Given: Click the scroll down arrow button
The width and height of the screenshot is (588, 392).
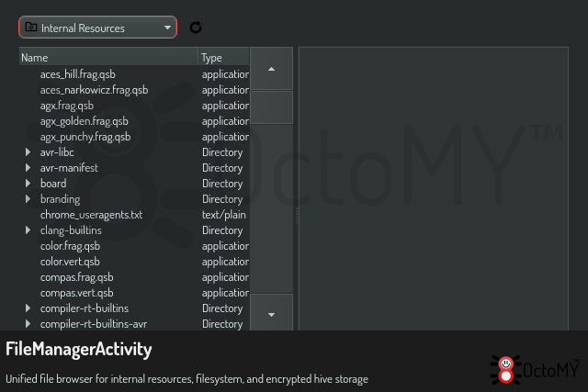Looking at the screenshot, I should pos(272,314).
